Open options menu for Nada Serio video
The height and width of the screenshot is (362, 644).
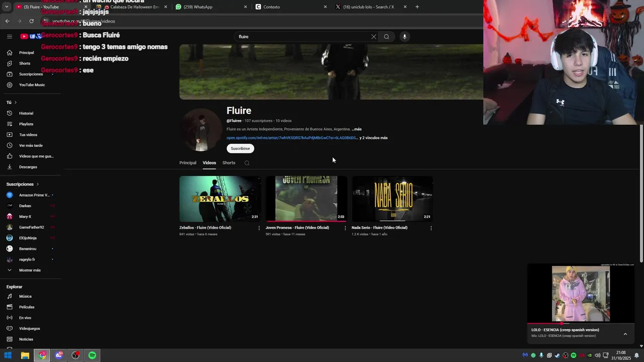431,228
